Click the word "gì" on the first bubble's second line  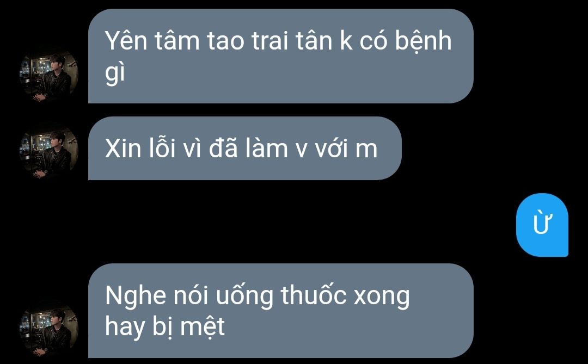click(115, 73)
